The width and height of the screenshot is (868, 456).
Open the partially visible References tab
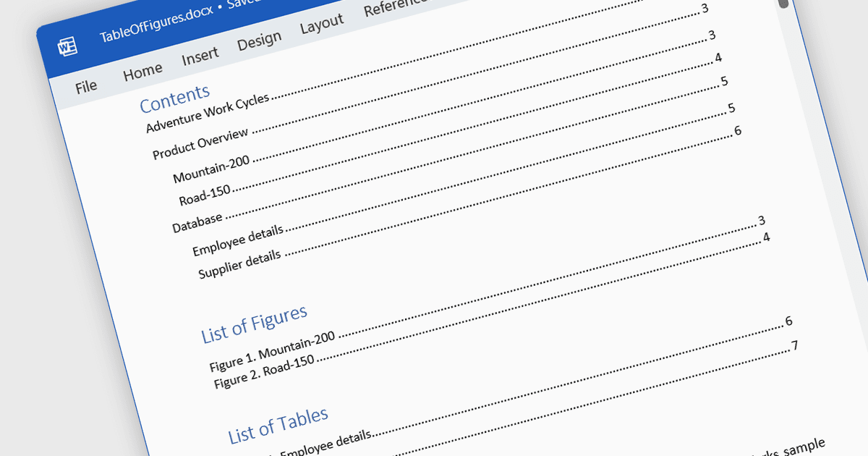[394, 8]
